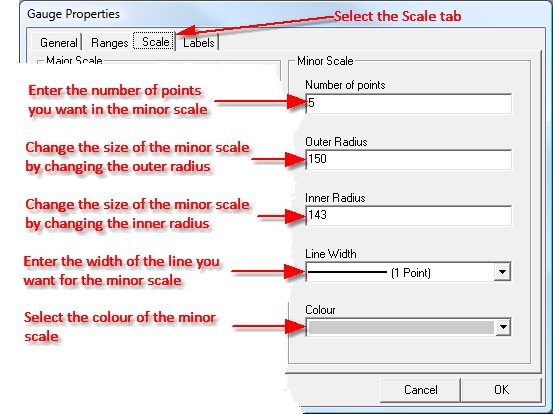Click the Inner Radius field showing 143
The width and height of the screenshot is (553, 414).
[408, 215]
